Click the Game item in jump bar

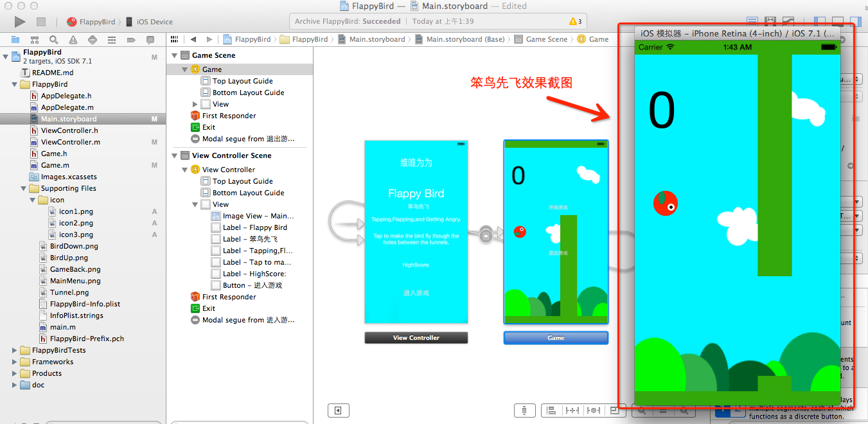pyautogui.click(x=593, y=39)
